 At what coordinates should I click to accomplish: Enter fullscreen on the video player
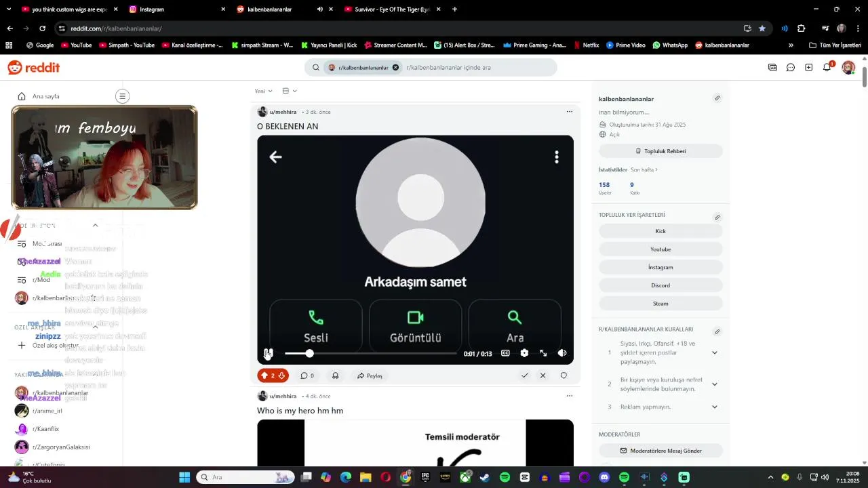pyautogui.click(x=543, y=353)
